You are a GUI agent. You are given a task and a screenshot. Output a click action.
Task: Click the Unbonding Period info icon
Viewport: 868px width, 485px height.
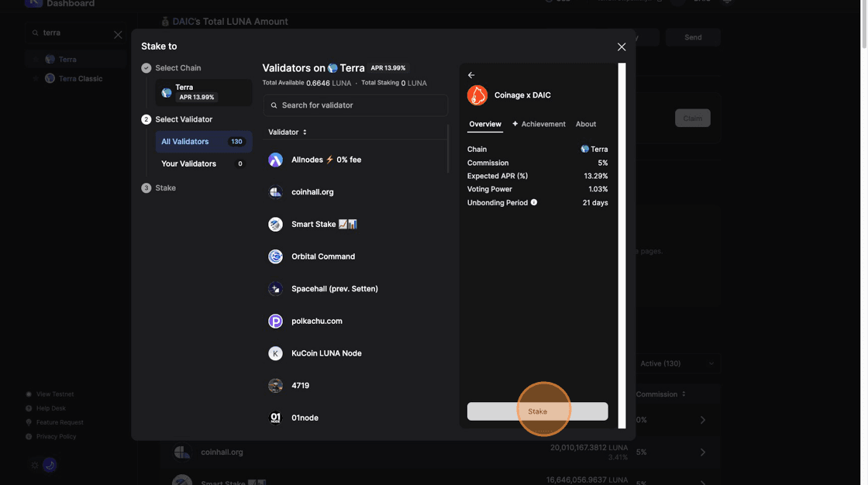pyautogui.click(x=534, y=202)
